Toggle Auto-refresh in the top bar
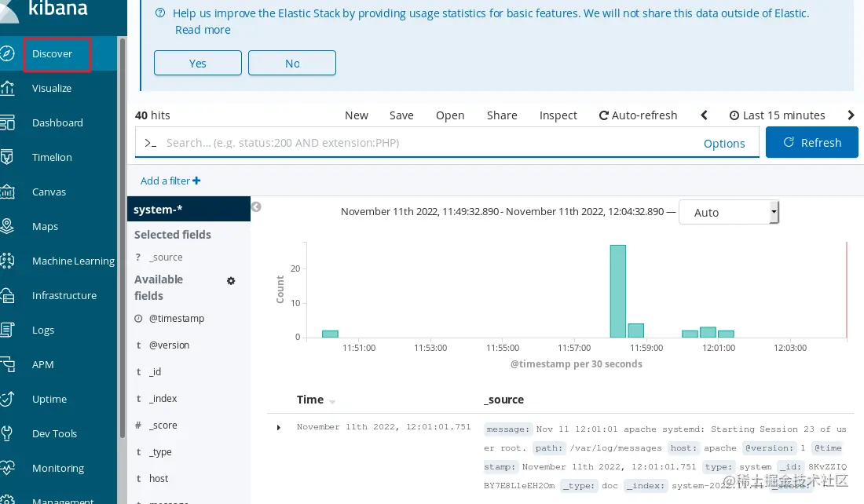 pyautogui.click(x=638, y=115)
